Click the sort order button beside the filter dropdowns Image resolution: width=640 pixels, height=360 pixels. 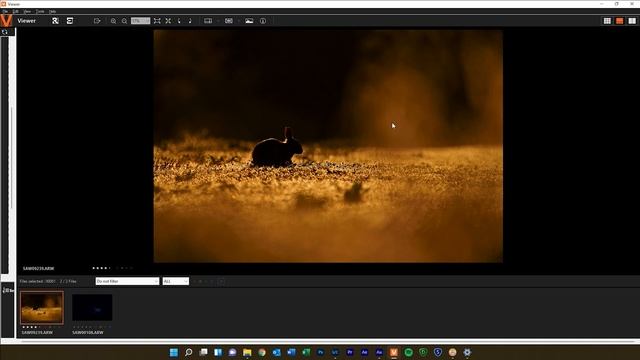(x=221, y=281)
